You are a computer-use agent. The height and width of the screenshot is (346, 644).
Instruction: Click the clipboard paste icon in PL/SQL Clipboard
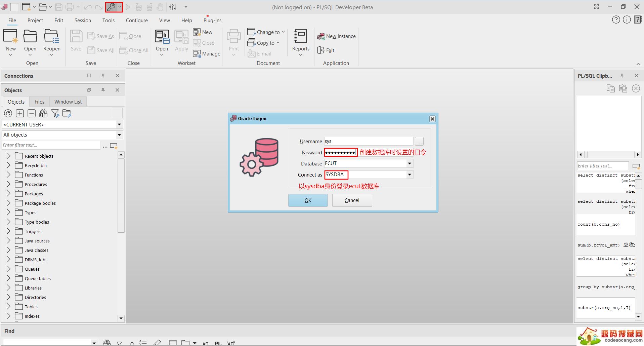pyautogui.click(x=623, y=88)
